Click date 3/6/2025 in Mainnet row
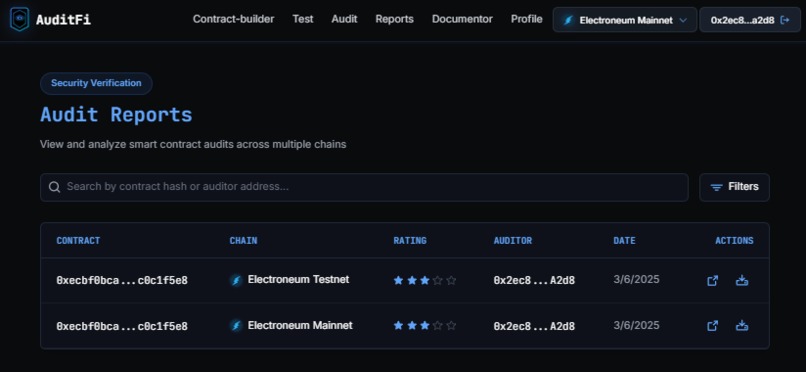The image size is (806, 372). point(636,325)
